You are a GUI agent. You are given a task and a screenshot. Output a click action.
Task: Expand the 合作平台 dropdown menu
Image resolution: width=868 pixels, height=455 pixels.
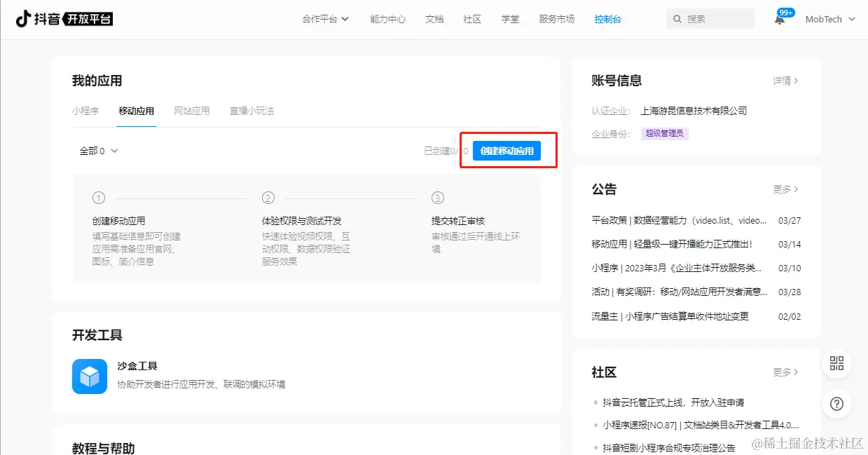pyautogui.click(x=326, y=19)
